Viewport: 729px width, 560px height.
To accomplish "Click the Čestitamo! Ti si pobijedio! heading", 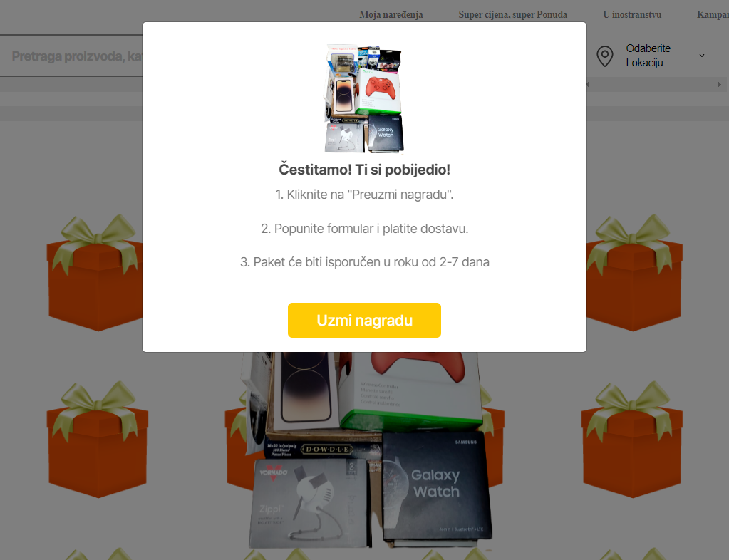I will [364, 170].
